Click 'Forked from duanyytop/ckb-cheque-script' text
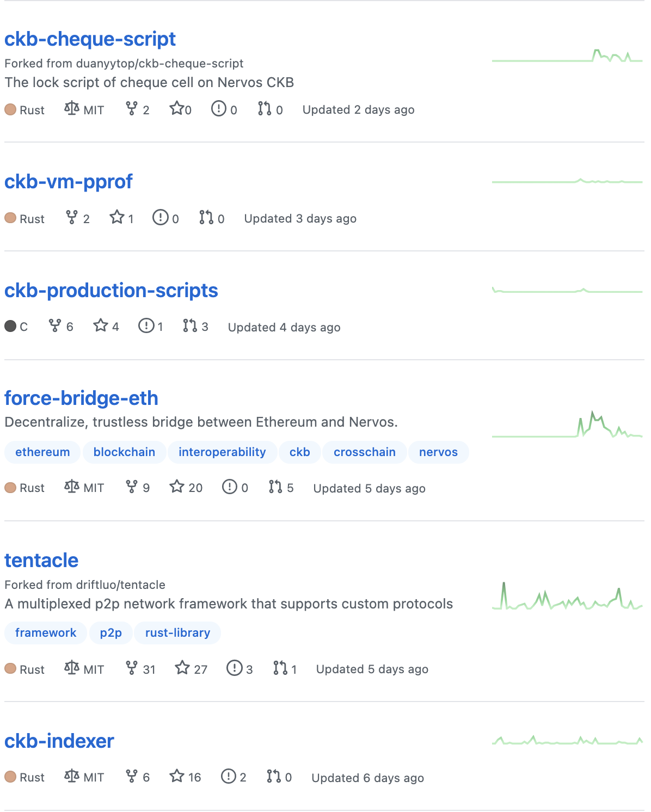 (x=124, y=64)
